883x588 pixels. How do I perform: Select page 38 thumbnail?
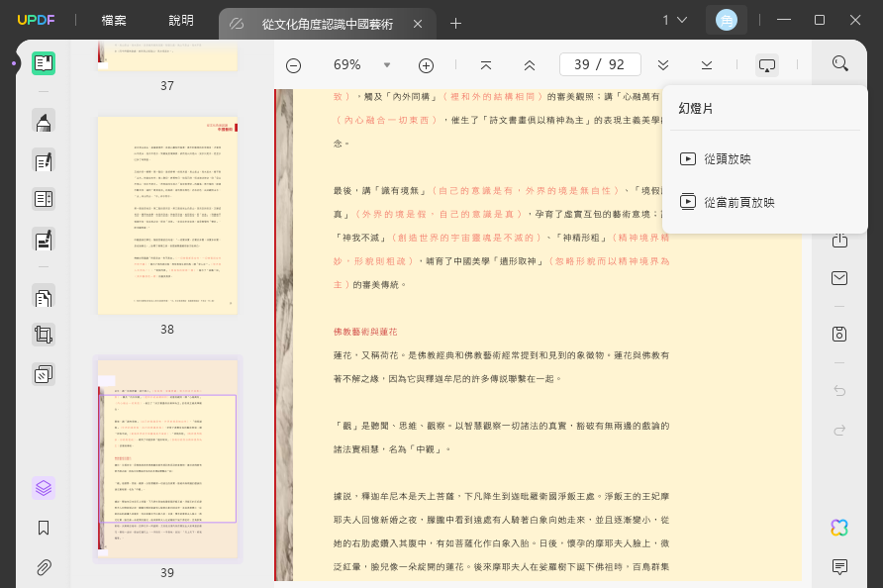point(167,216)
